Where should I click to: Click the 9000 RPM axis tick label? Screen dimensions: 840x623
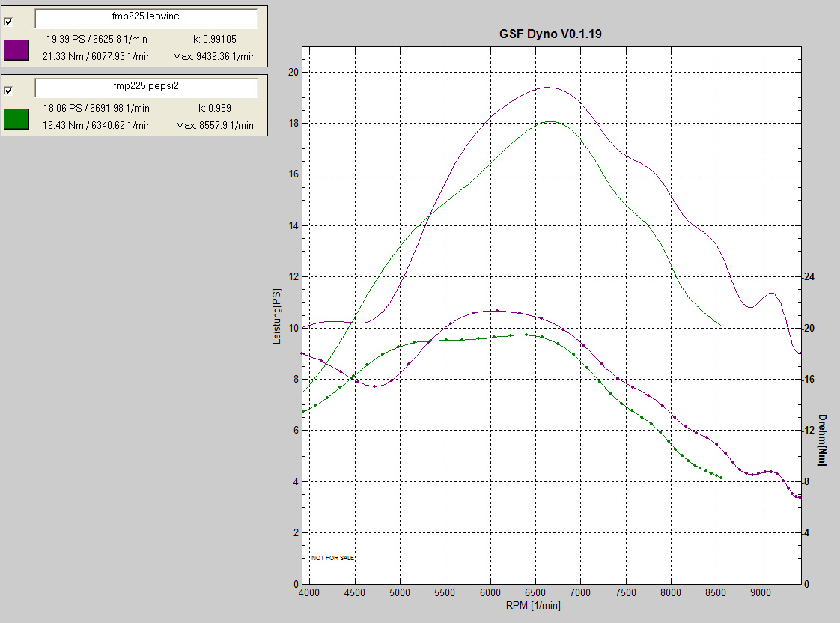(761, 592)
